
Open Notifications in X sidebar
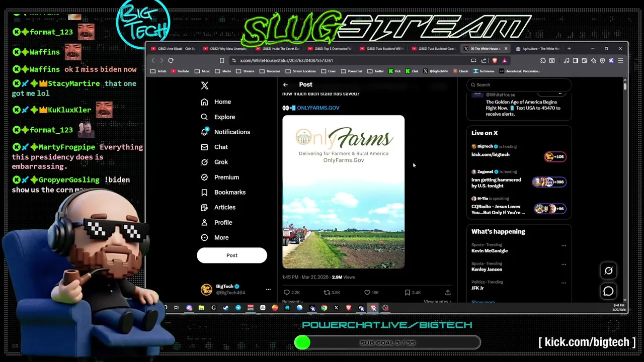pos(225,132)
